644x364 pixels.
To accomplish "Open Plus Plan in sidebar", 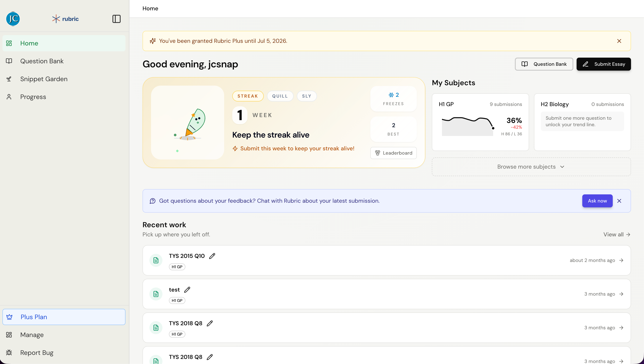I will [x=64, y=317].
